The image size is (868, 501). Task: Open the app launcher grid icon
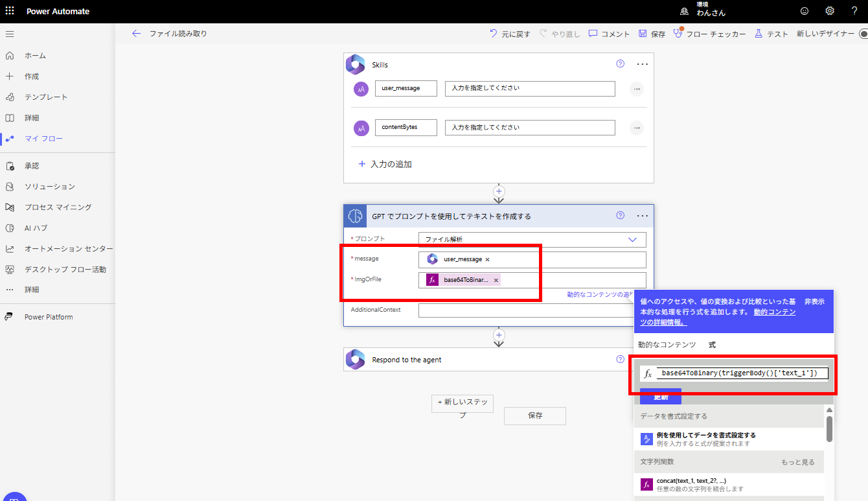(x=10, y=10)
